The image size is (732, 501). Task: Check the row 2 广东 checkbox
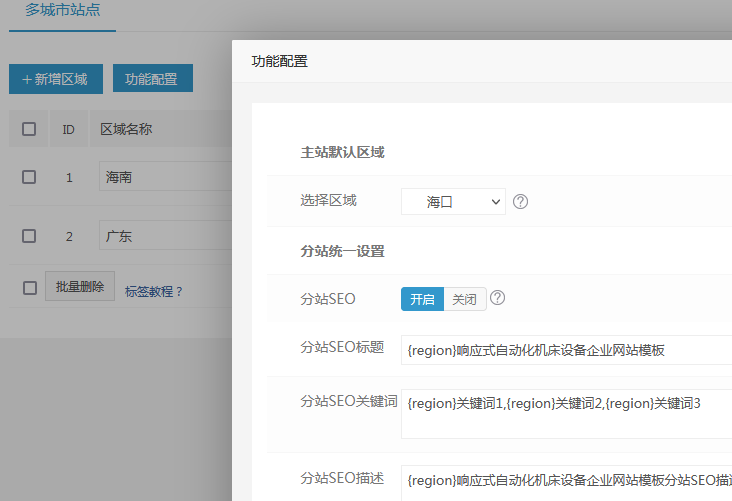(x=29, y=236)
